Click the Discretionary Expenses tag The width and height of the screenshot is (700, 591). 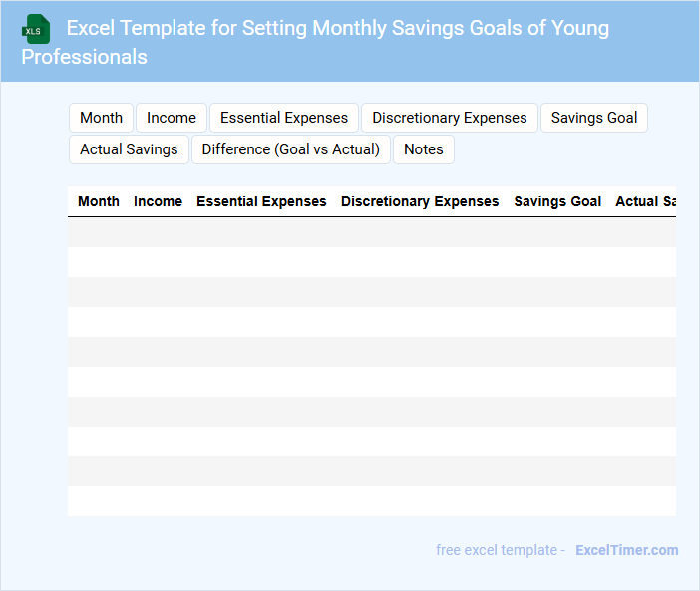450,118
